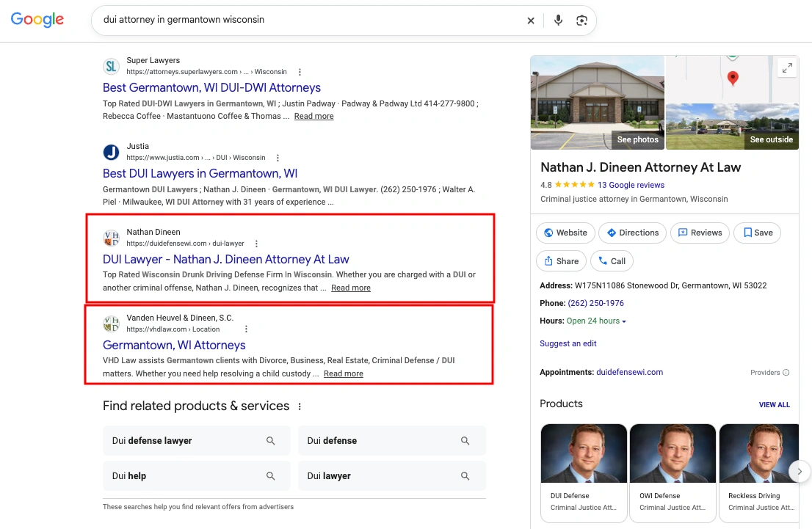
Task: Open options for Find related products section
Action: [x=300, y=407]
